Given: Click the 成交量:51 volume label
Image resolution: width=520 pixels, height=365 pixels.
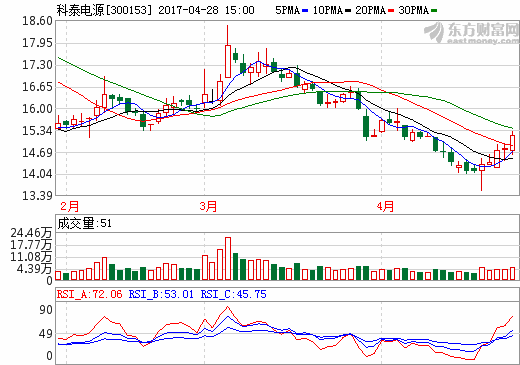Looking at the screenshot, I should click(x=85, y=223).
